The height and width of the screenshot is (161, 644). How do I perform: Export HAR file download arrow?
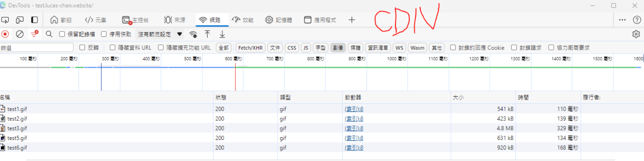point(222,34)
